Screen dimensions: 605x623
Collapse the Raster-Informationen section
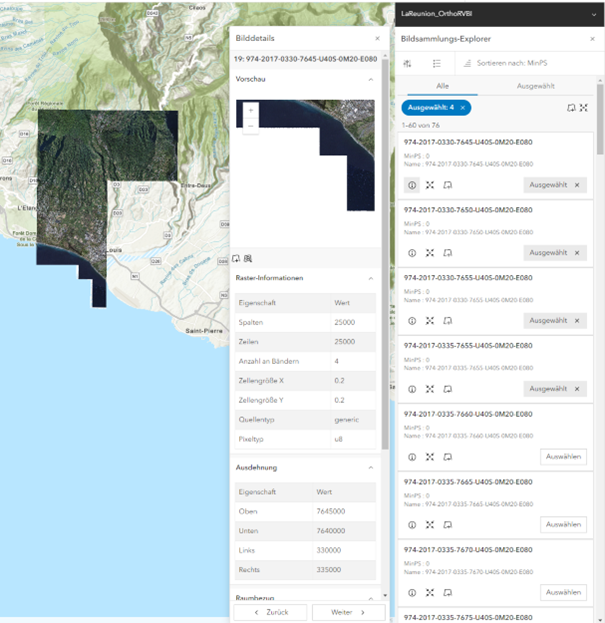[371, 279]
